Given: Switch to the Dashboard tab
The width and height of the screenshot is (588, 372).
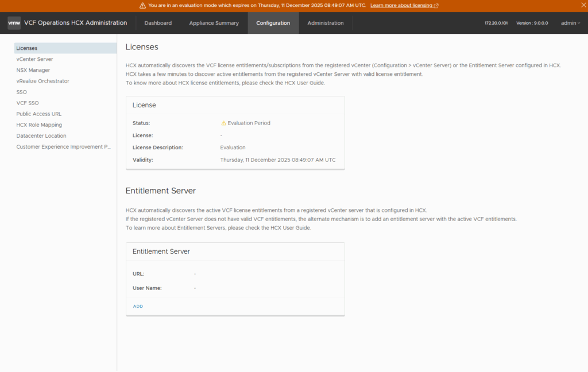Looking at the screenshot, I should point(158,23).
